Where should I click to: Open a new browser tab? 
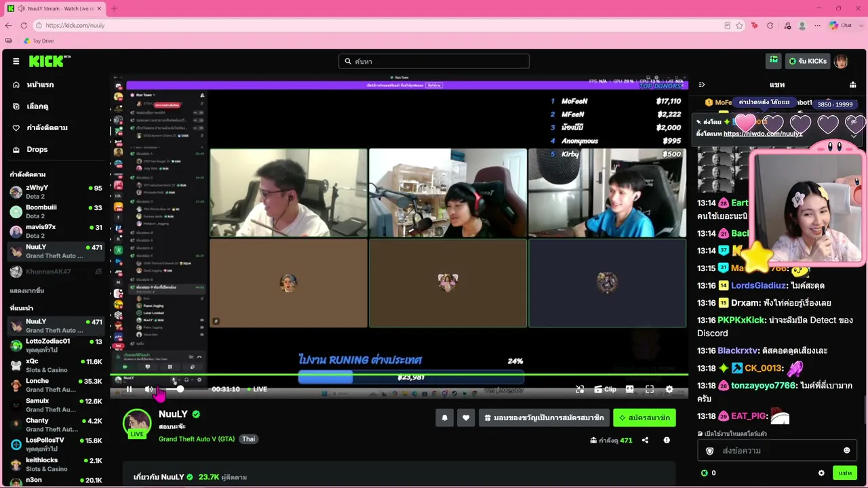pyautogui.click(x=114, y=8)
